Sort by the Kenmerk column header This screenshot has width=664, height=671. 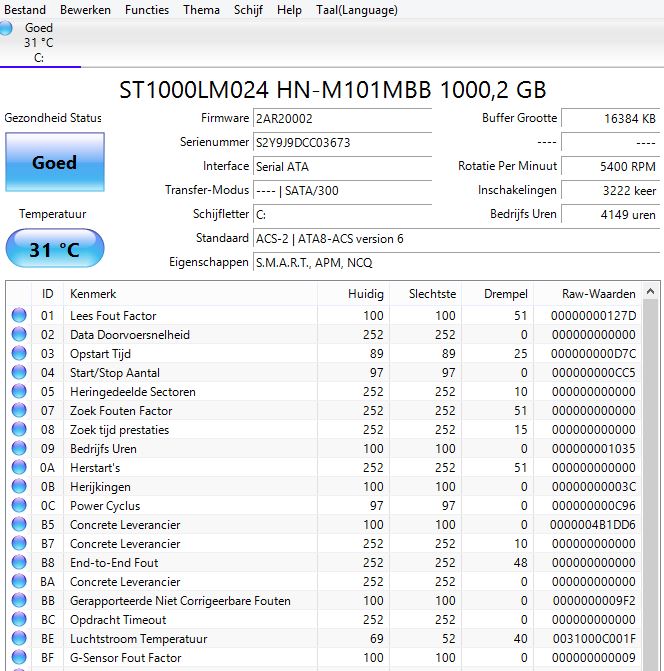pos(190,294)
